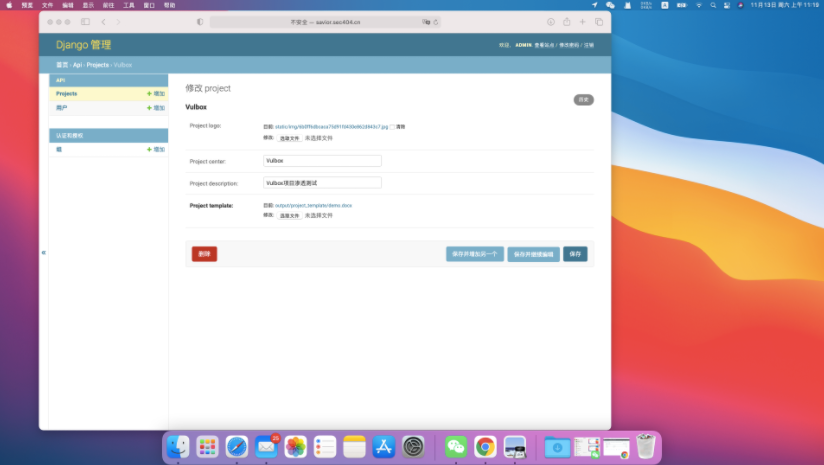The image size is (824, 465).
Task: Click the translate icon in address bar
Action: [426, 22]
